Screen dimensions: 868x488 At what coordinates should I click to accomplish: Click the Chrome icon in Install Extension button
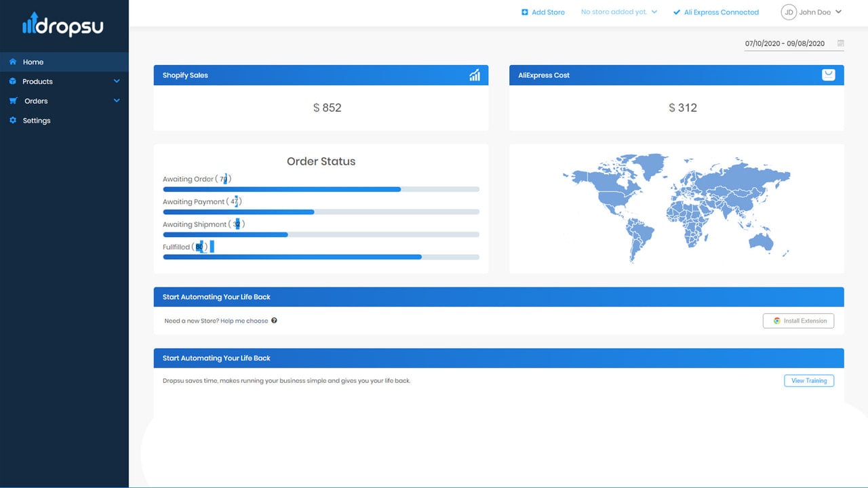pyautogui.click(x=777, y=321)
